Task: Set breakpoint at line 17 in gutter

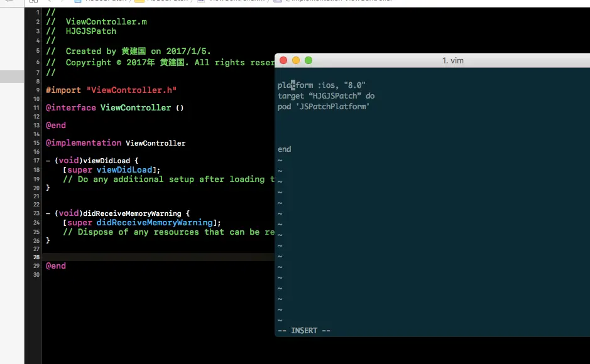Action: coord(36,161)
